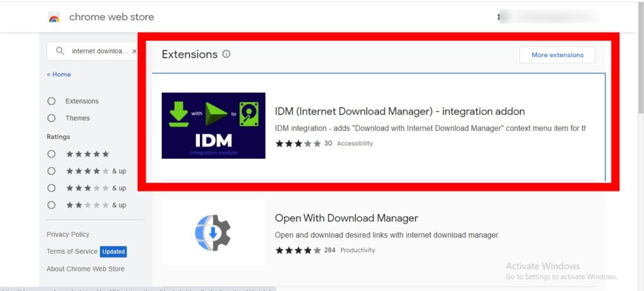Viewport: 644px width, 291px height.
Task: Select the Extensions radio filter
Action: click(x=52, y=101)
